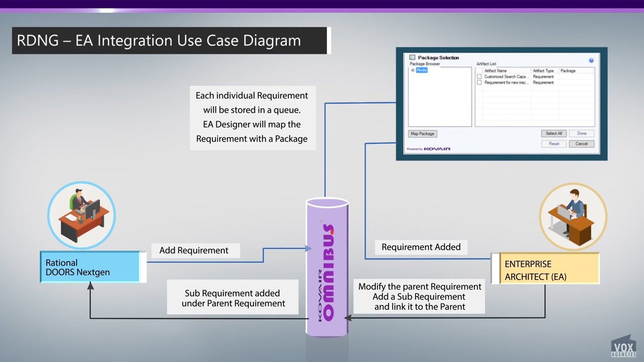Image resolution: width=644 pixels, height=362 pixels.
Task: Click the VOX Agencies watermark logo
Action: coord(623,347)
